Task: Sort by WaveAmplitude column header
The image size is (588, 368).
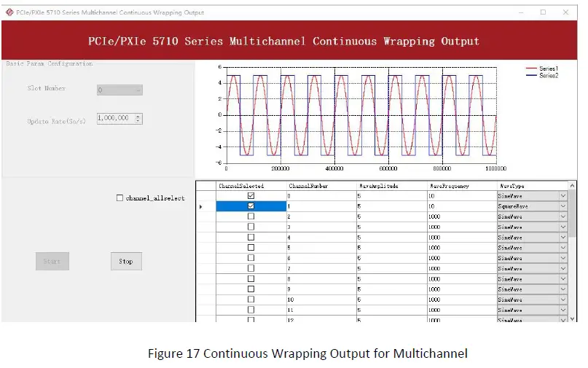Action: 392,186
